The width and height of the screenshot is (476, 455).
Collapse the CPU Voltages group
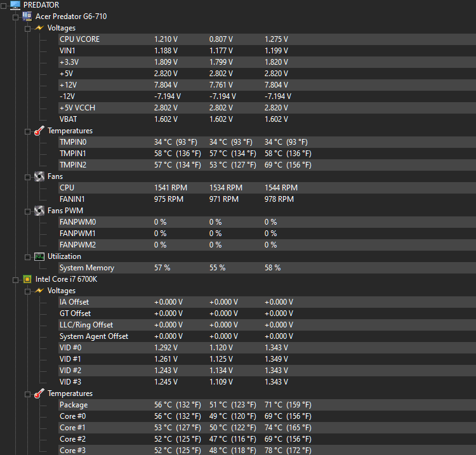tap(28, 292)
